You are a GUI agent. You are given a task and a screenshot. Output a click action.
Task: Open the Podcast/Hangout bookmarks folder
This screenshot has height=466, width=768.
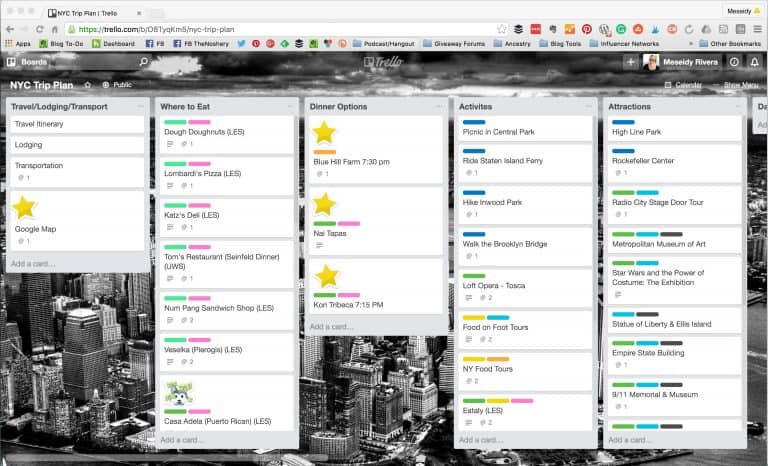pyautogui.click(x=384, y=44)
